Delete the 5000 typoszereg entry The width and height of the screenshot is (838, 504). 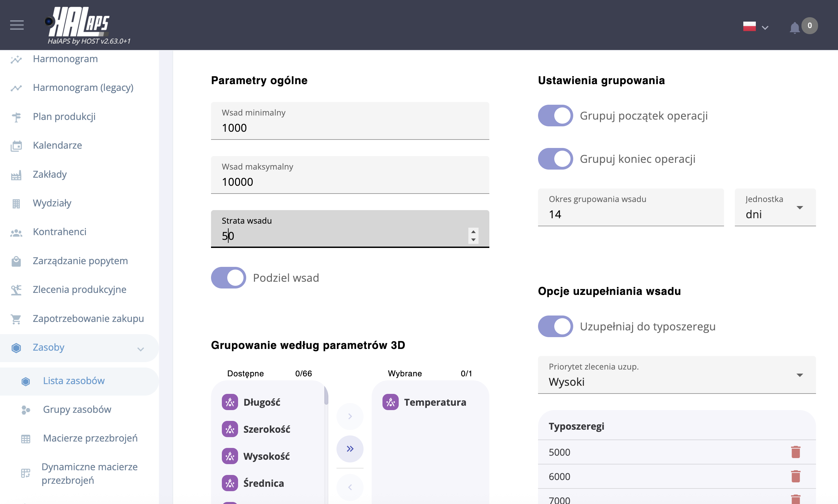[x=795, y=452]
